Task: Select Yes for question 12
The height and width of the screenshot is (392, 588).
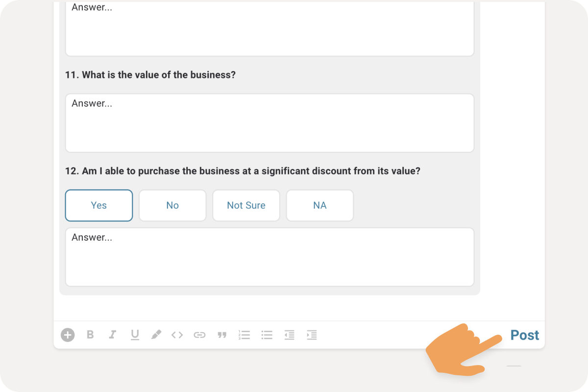Action: click(99, 205)
